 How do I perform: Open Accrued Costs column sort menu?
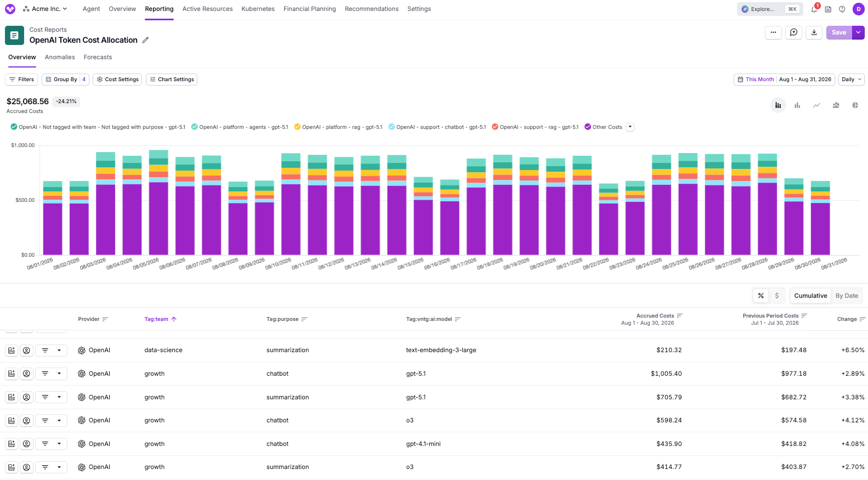[680, 315]
